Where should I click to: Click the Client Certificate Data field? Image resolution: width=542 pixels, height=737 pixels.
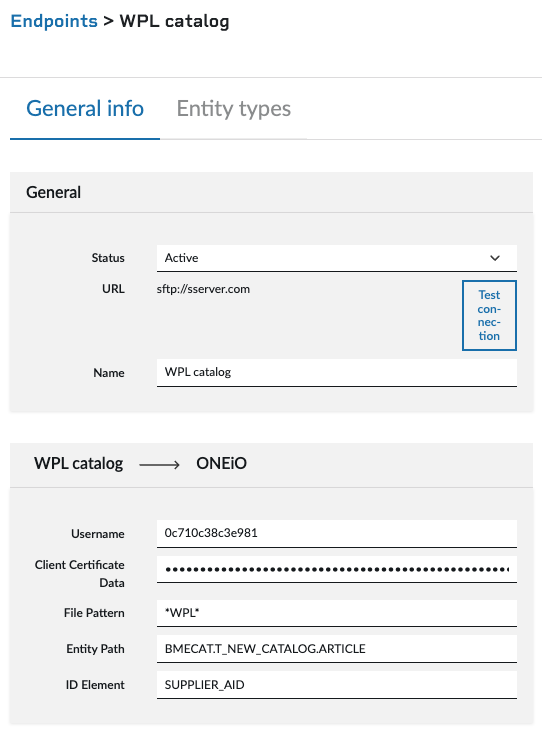[x=337, y=570]
